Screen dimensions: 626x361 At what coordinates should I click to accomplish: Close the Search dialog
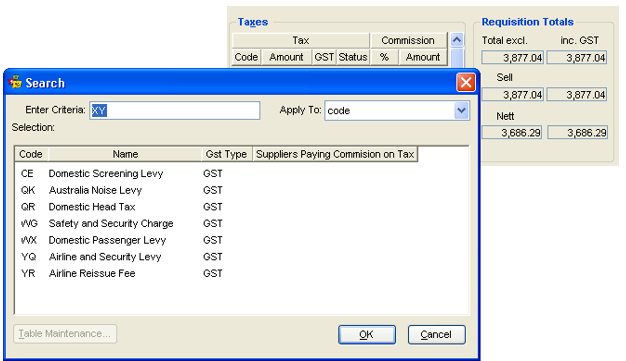tap(466, 83)
